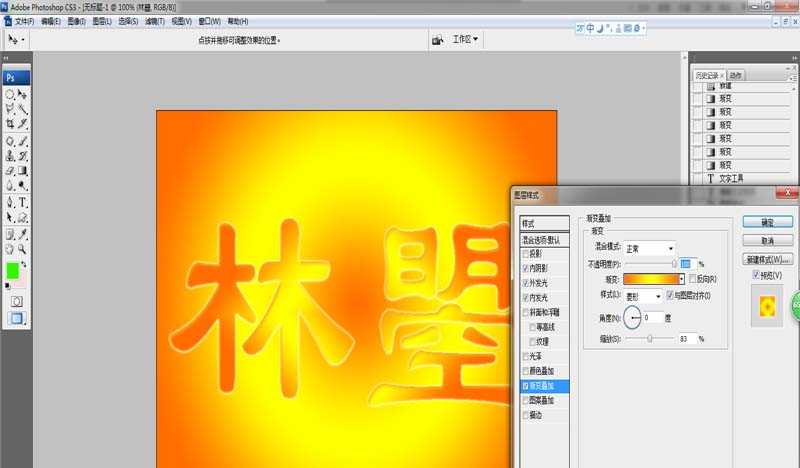Open the 图像(I) menu
The image size is (800, 468).
[75, 20]
